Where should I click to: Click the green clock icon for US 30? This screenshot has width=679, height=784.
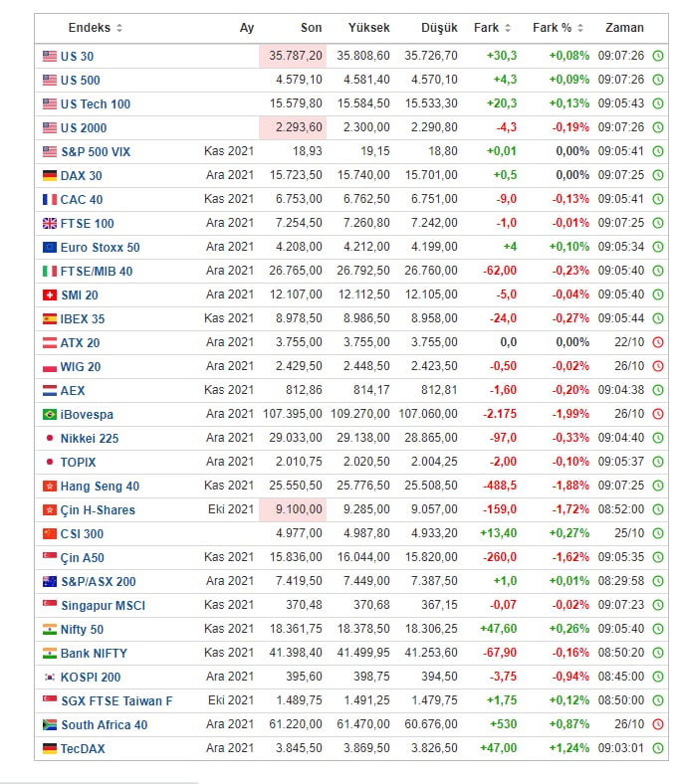(x=658, y=56)
